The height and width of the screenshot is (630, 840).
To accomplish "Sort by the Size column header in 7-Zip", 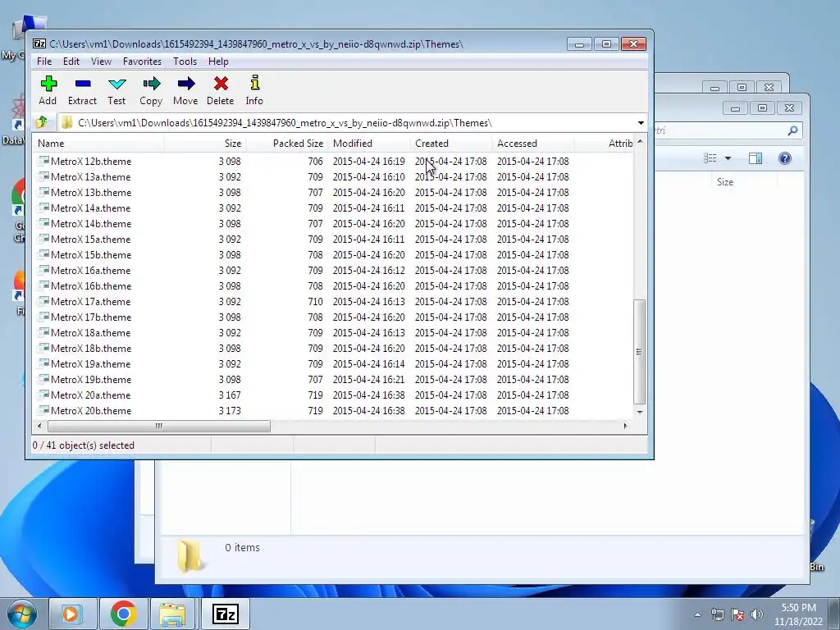I will 204,143.
